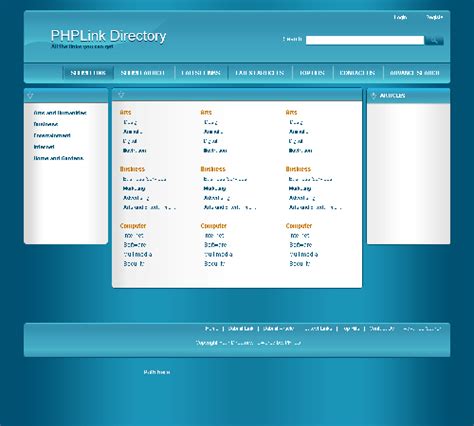Viewport: 474px width, 426px height.
Task: Click the center category panel header arrow icon
Action: [121, 95]
